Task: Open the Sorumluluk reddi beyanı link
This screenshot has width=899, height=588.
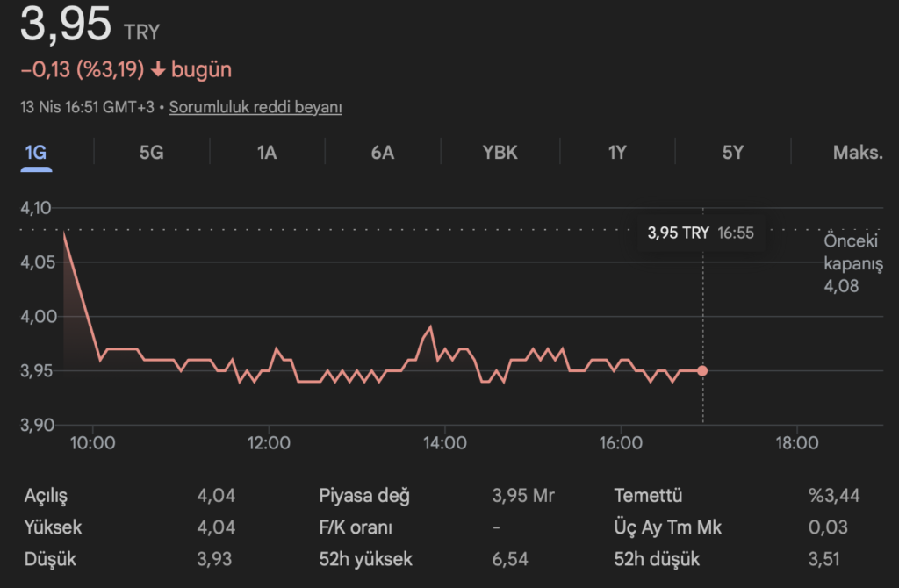Action: [x=255, y=107]
